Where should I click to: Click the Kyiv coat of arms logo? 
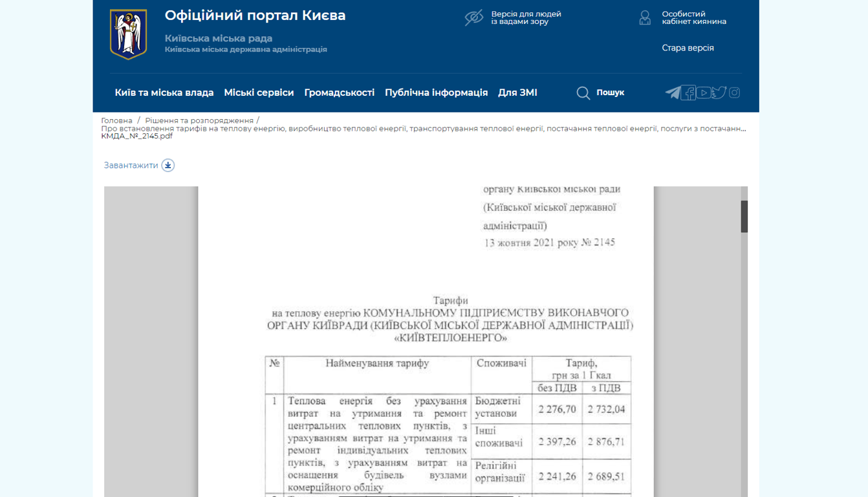point(128,34)
